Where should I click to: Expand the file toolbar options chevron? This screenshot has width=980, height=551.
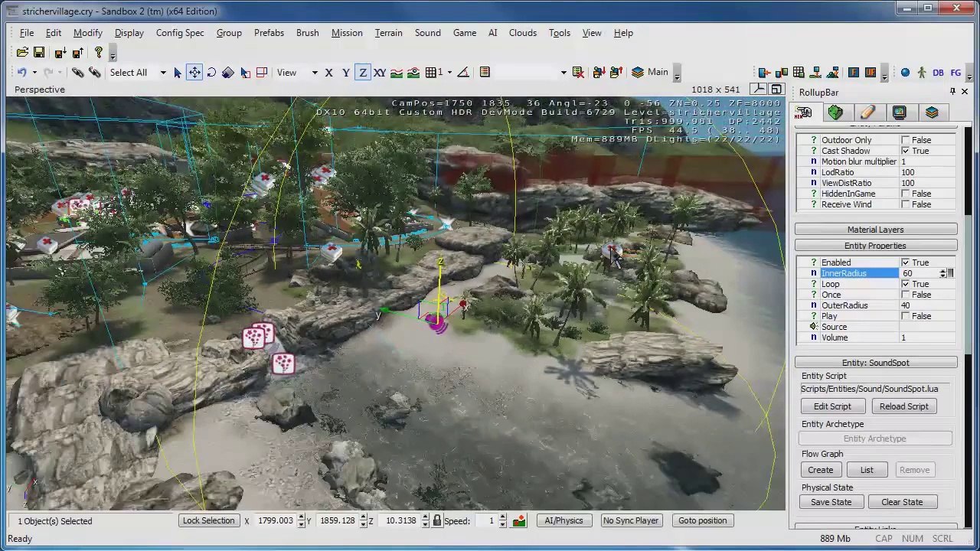click(x=113, y=54)
